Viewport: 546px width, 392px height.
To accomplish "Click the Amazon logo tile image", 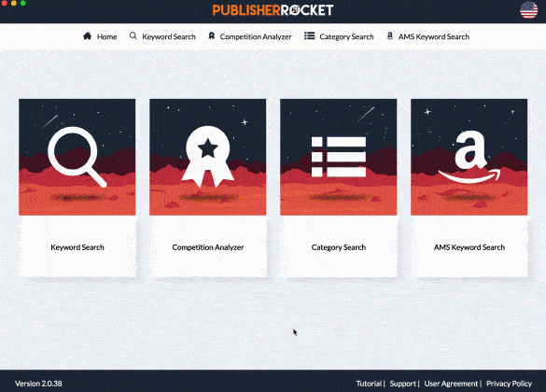I will pyautogui.click(x=469, y=157).
